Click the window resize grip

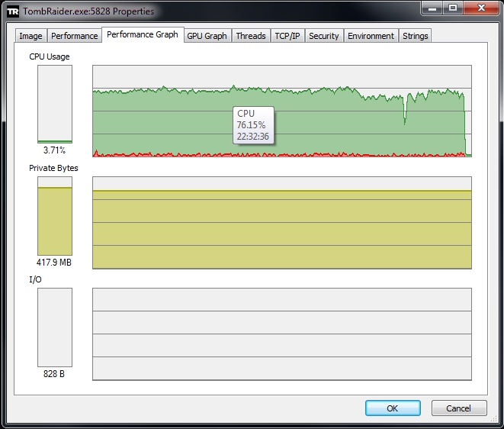click(x=494, y=419)
